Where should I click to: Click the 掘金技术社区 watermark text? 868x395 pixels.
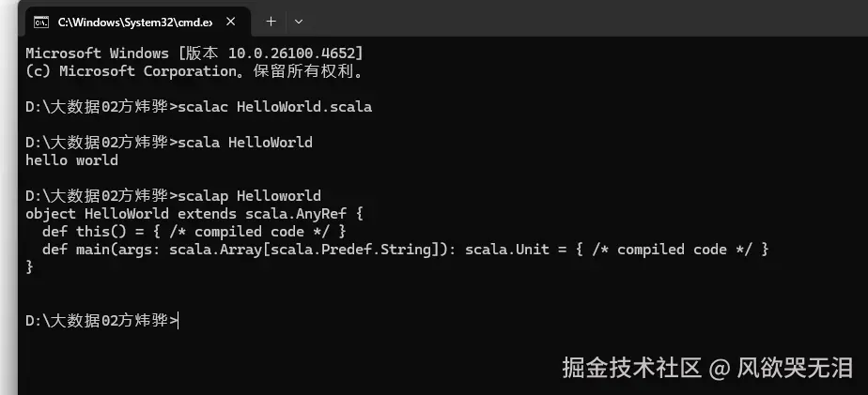coord(631,368)
